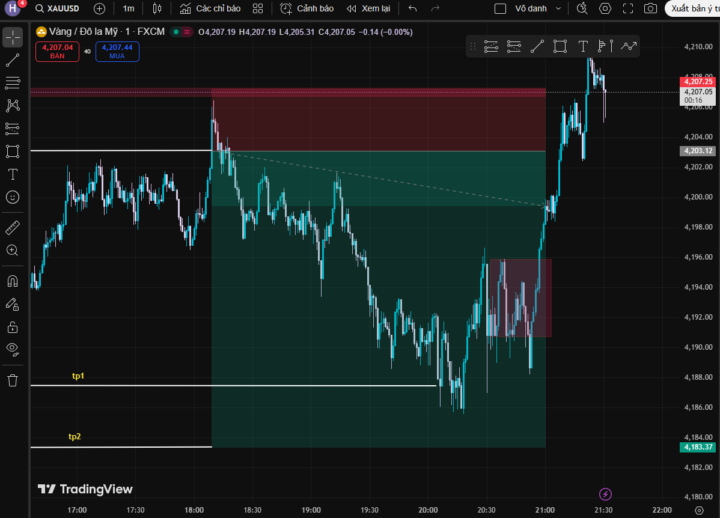
Task: Hide all drawings with eye icon
Action: point(13,349)
